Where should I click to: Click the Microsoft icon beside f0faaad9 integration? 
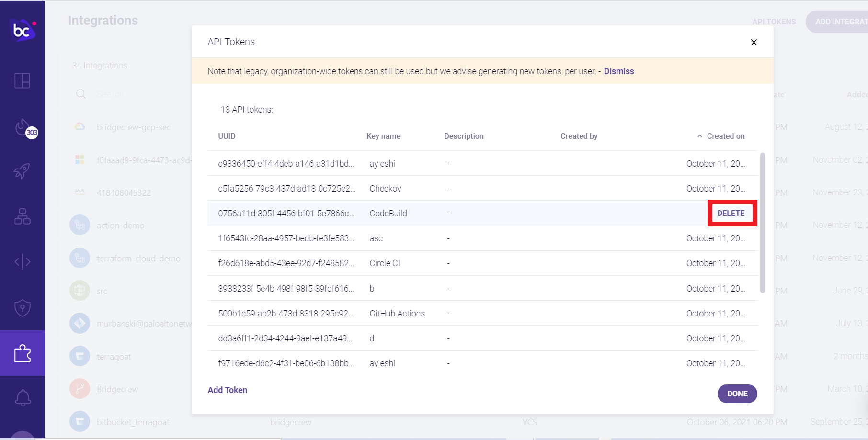(x=80, y=159)
